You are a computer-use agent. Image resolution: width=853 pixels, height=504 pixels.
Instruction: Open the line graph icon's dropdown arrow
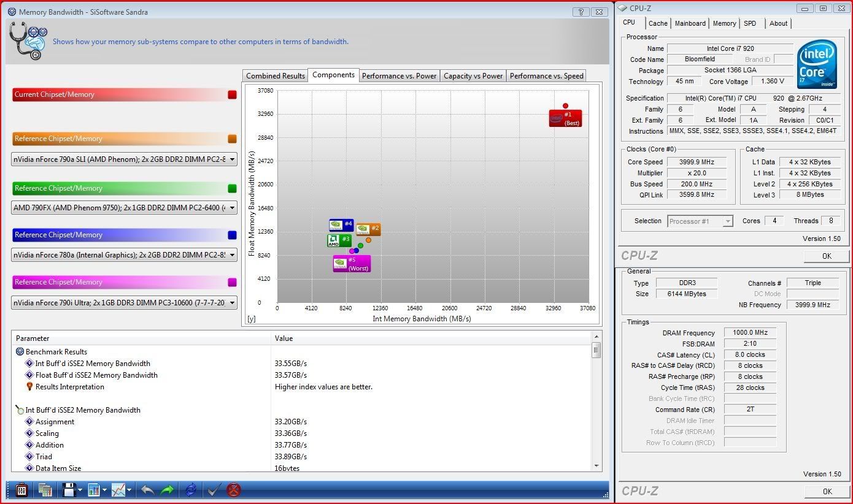click(129, 490)
